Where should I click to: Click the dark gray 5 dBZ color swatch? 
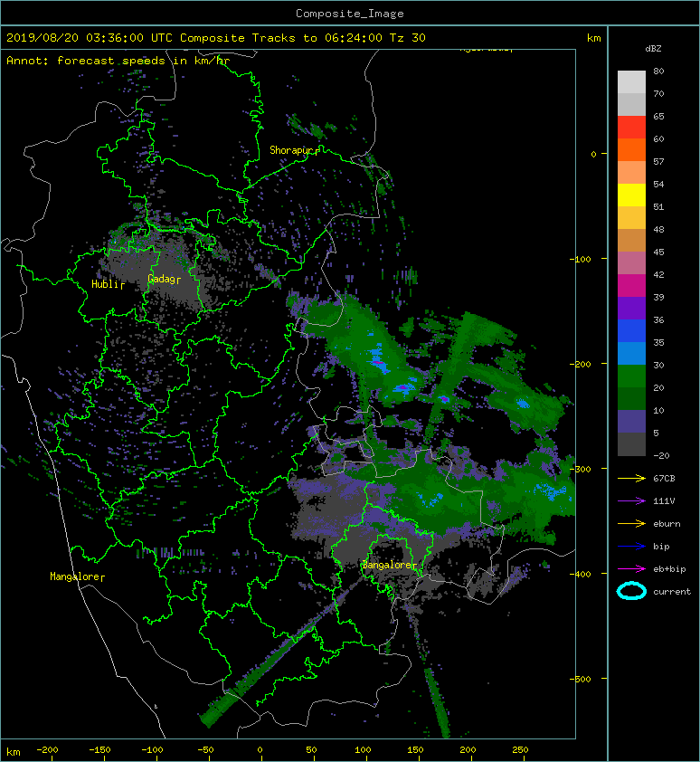[x=631, y=444]
